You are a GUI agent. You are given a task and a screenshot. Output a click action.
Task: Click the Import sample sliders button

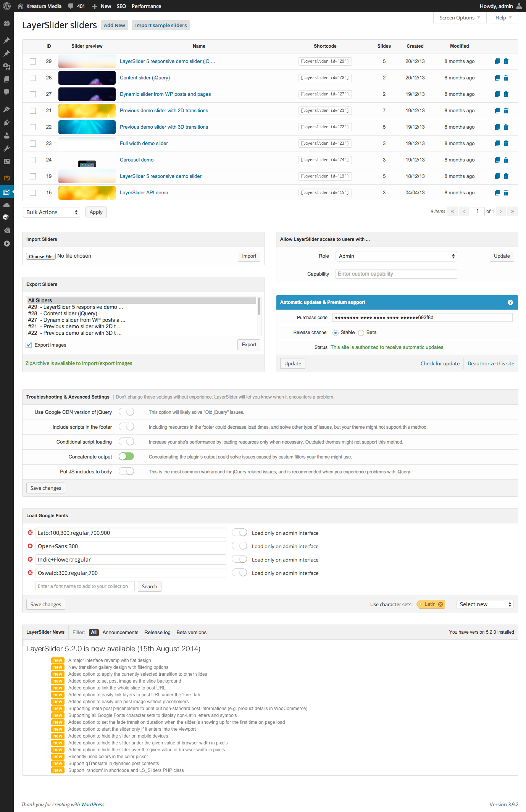(x=161, y=26)
